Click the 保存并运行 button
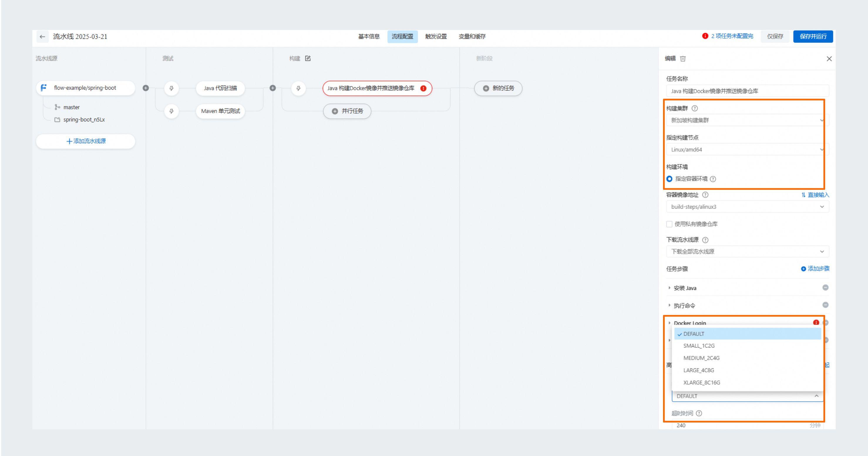868x456 pixels. (x=813, y=36)
